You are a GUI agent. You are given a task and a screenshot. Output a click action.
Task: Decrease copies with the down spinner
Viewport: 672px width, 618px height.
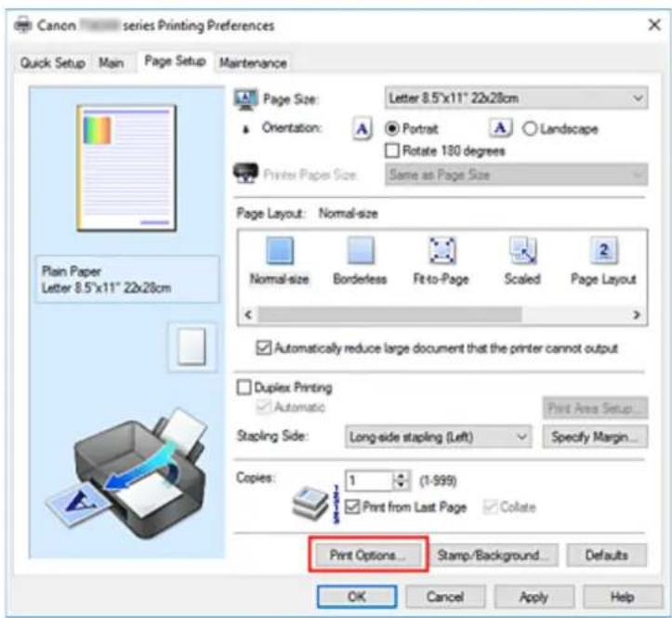pyautogui.click(x=402, y=486)
